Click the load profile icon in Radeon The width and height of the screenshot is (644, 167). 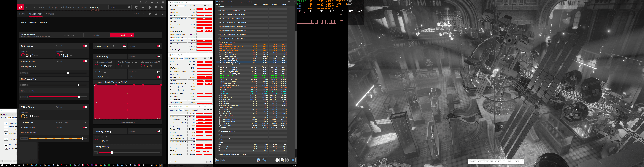(x=149, y=14)
